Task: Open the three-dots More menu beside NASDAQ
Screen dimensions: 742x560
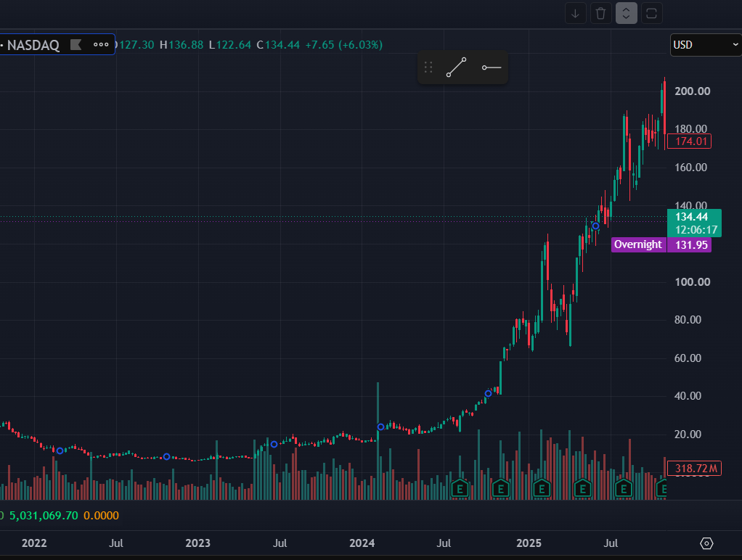Action: coord(101,44)
